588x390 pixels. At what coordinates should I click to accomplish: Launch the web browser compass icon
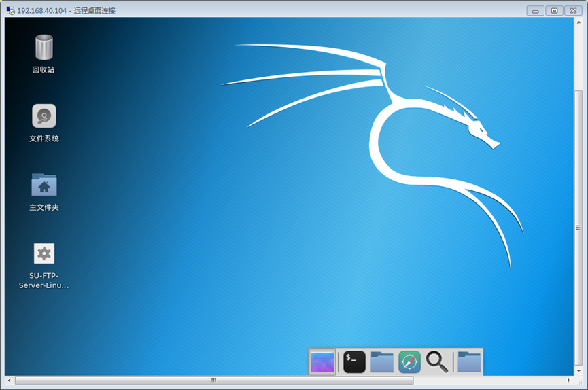point(409,362)
